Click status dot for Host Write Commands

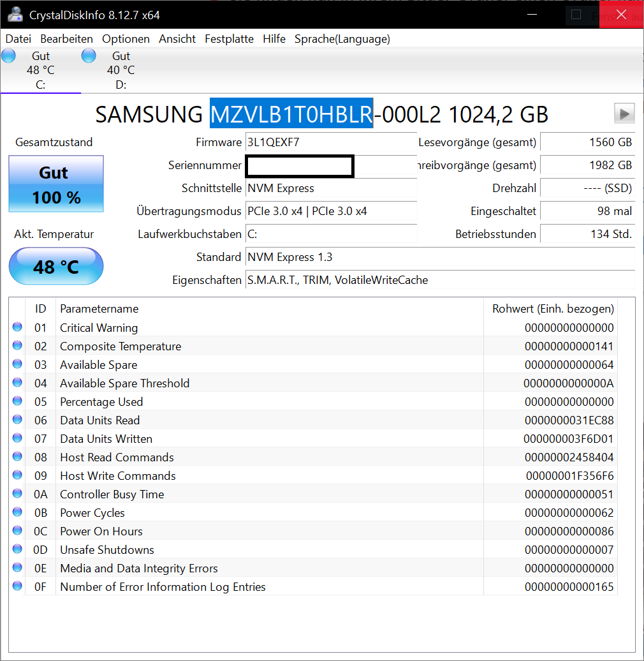17,475
